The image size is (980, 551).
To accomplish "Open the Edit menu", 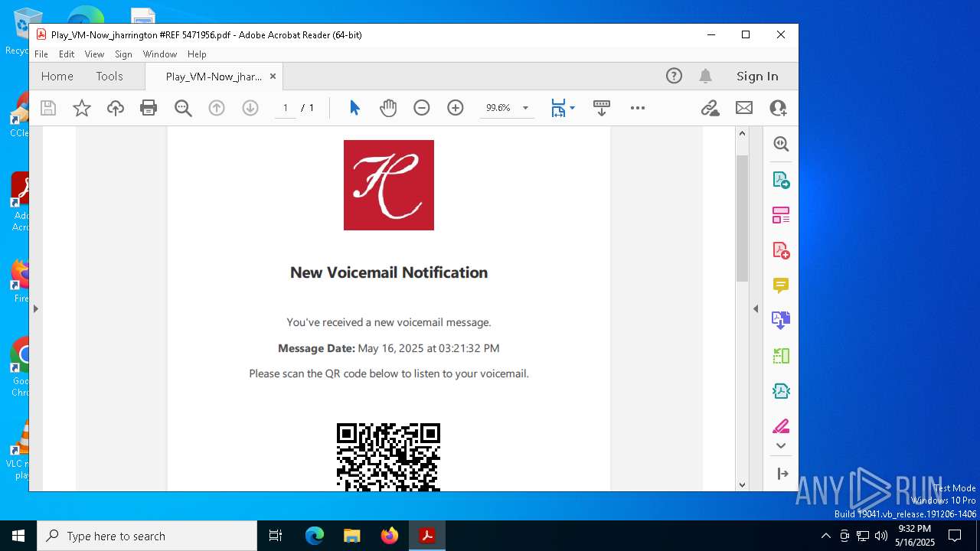I will coord(67,54).
